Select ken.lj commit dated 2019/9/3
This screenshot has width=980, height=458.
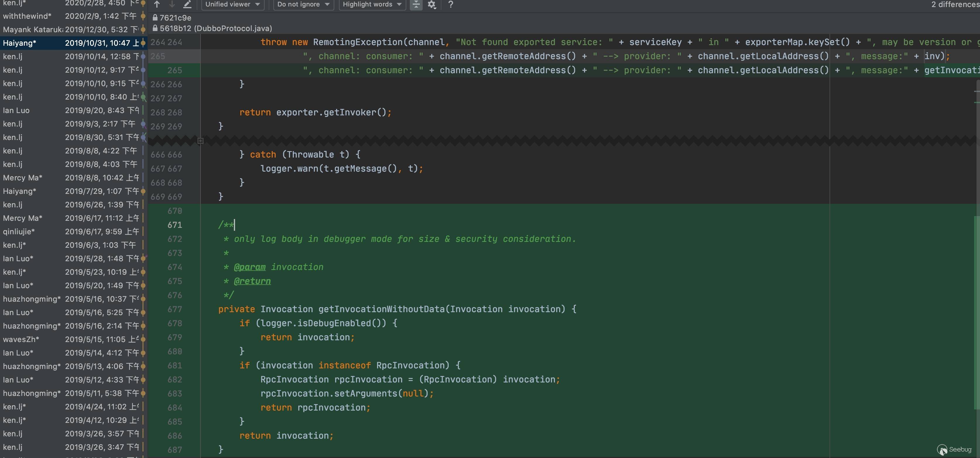pos(74,124)
